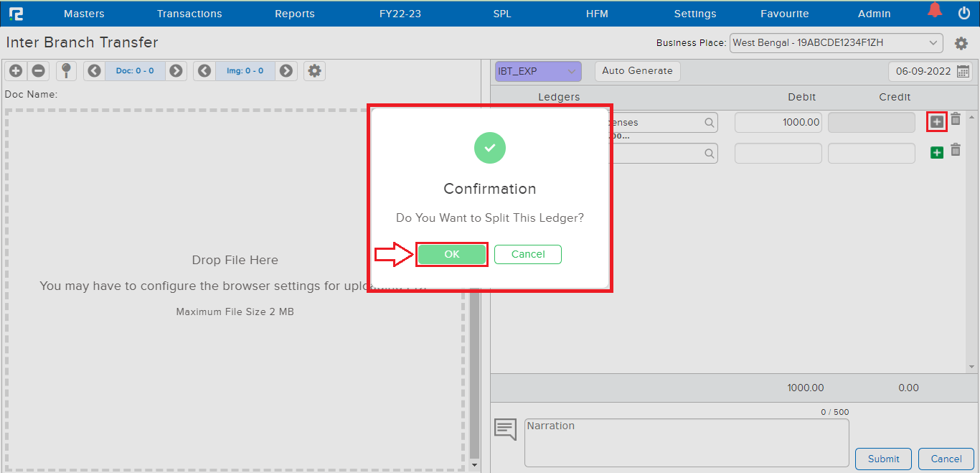
Task: Confirm split by clicking OK
Action: click(452, 255)
